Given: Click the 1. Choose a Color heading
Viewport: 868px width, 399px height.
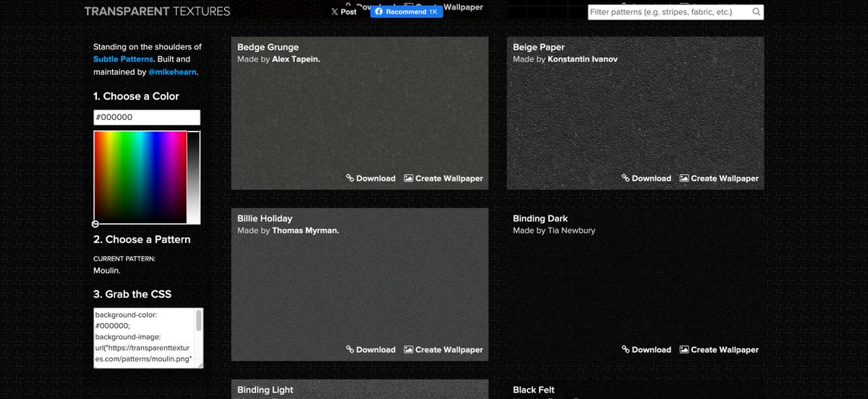Looking at the screenshot, I should pos(136,96).
